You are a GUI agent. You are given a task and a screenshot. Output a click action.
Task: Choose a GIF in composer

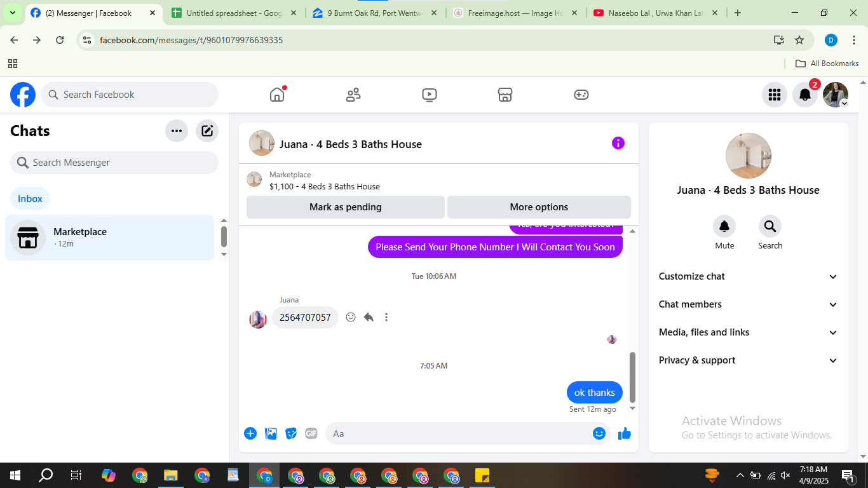[x=311, y=433]
